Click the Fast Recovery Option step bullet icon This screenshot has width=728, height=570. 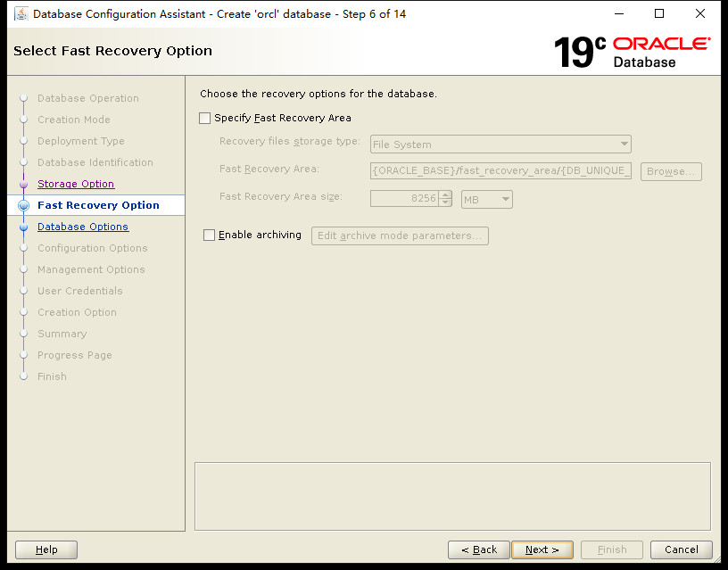24,205
